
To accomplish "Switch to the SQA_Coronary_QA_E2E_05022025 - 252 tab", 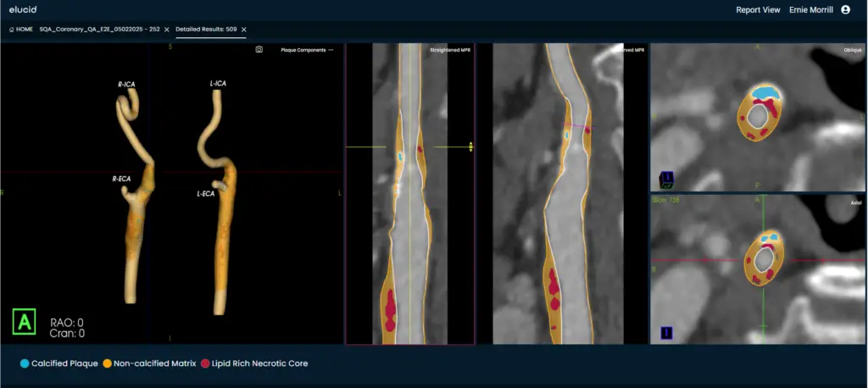I will pyautogui.click(x=100, y=30).
